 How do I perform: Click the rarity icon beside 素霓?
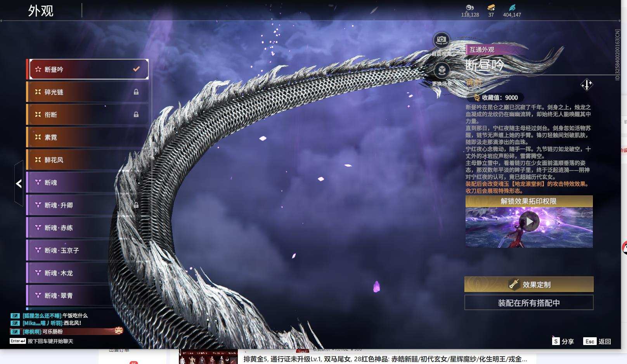(38, 137)
